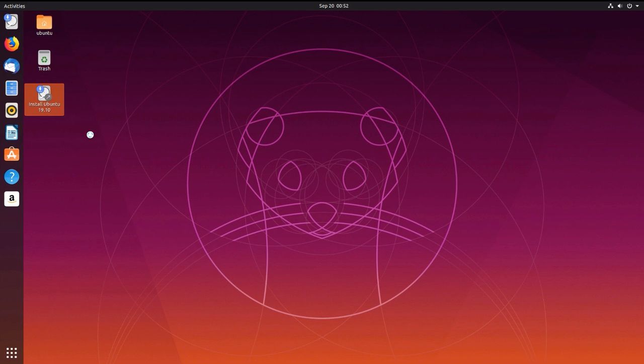Run the installer launcher at the dock top
644x364 pixels.
[x=12, y=22]
